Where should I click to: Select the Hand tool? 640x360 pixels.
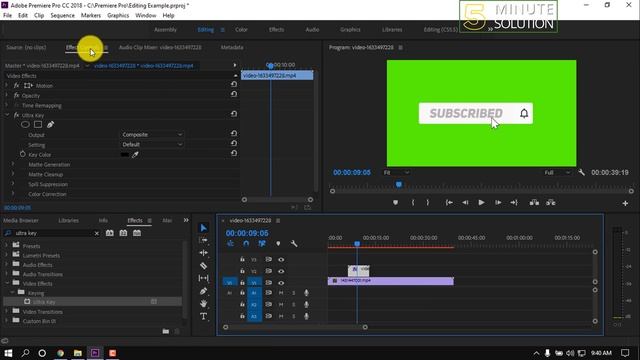[x=203, y=304]
